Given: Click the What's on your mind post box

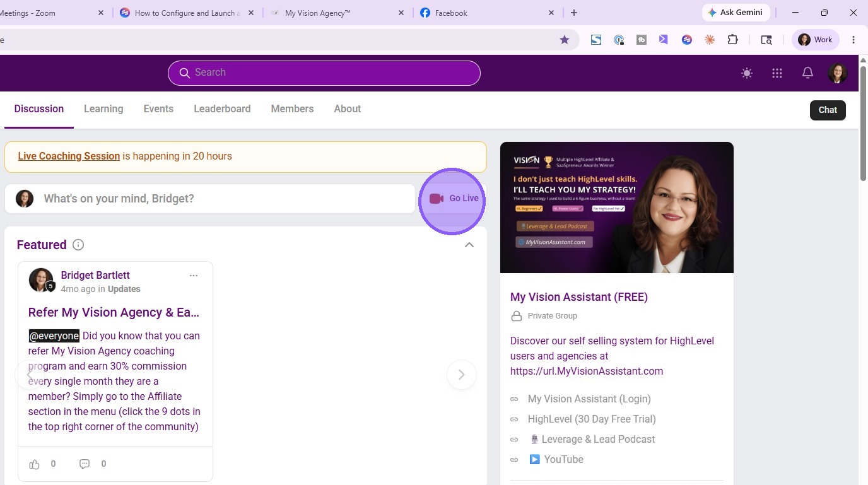Looking at the screenshot, I should pos(210,199).
